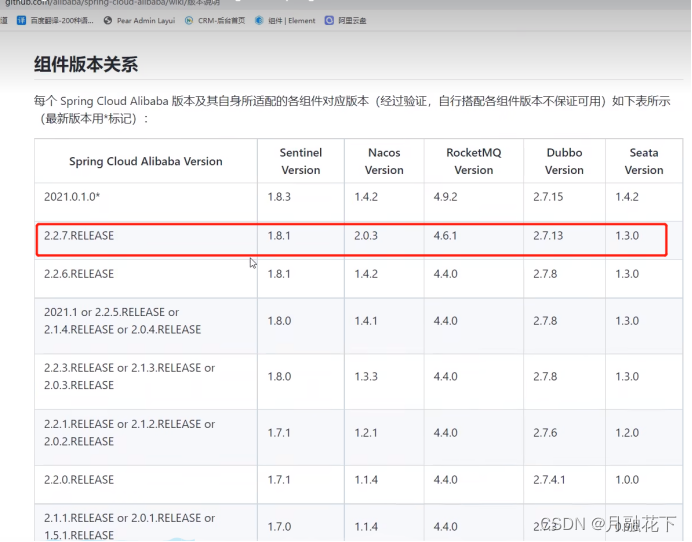692x542 pixels.
Task: Select the Nacos Version column header
Action: [x=384, y=161]
